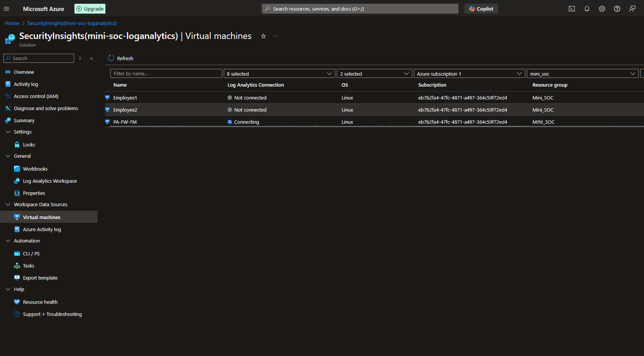Collapse the Workspace Data Sources section
The image size is (644, 356).
(x=8, y=204)
